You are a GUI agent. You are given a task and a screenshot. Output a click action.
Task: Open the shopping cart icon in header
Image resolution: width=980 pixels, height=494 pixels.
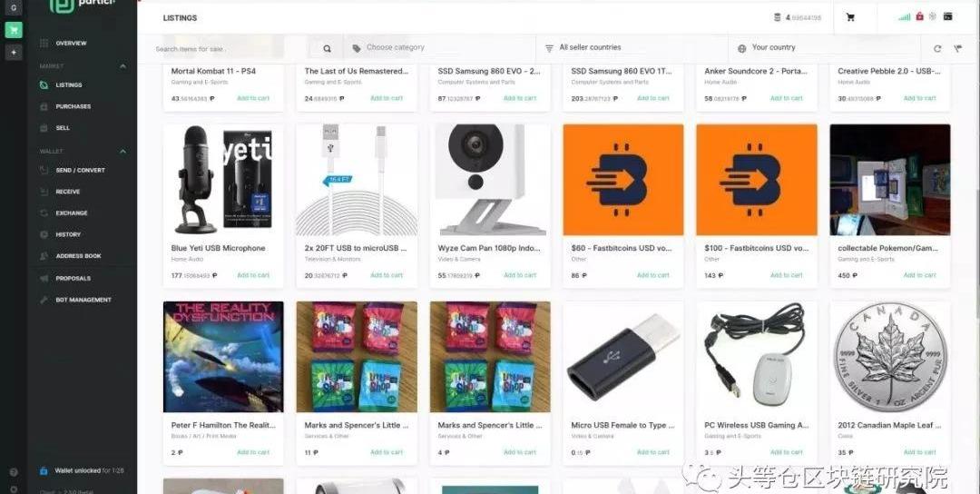(x=850, y=17)
